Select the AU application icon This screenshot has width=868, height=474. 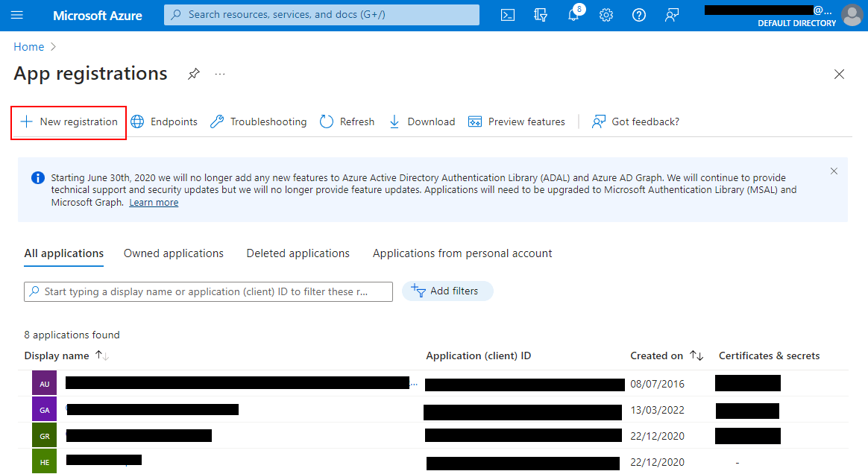tap(44, 383)
